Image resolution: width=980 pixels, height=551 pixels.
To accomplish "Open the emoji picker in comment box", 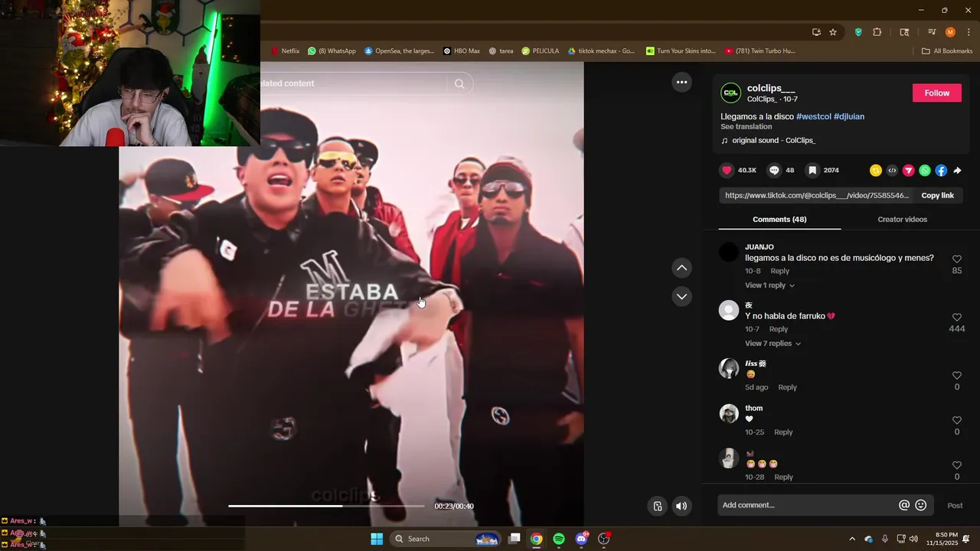I will (x=921, y=505).
